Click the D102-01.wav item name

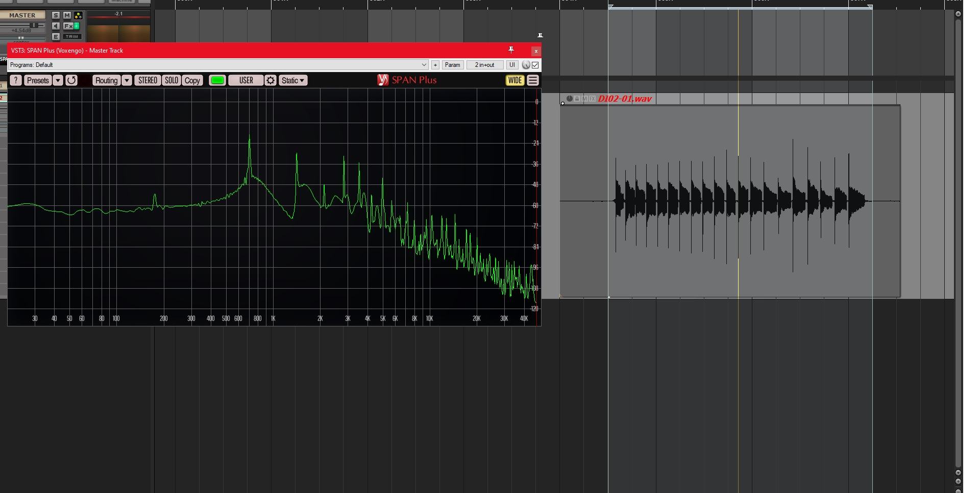[625, 99]
